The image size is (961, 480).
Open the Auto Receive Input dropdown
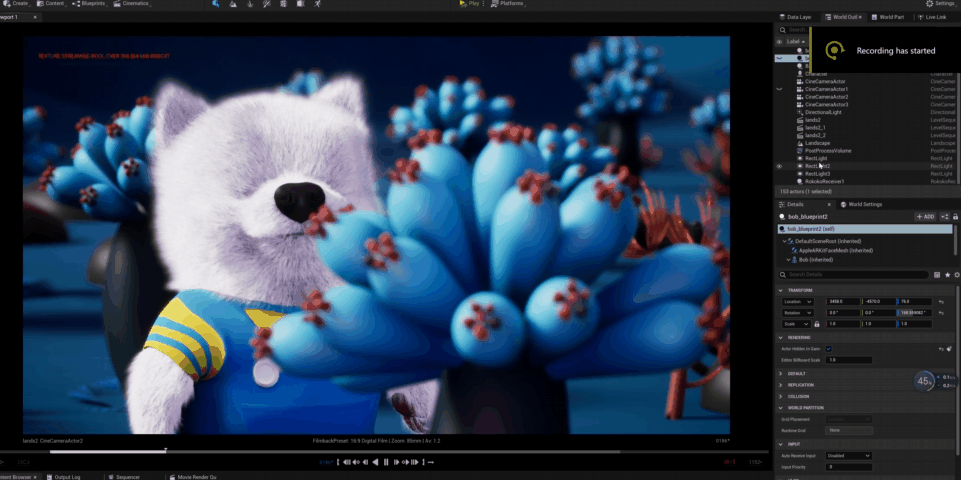coord(849,455)
